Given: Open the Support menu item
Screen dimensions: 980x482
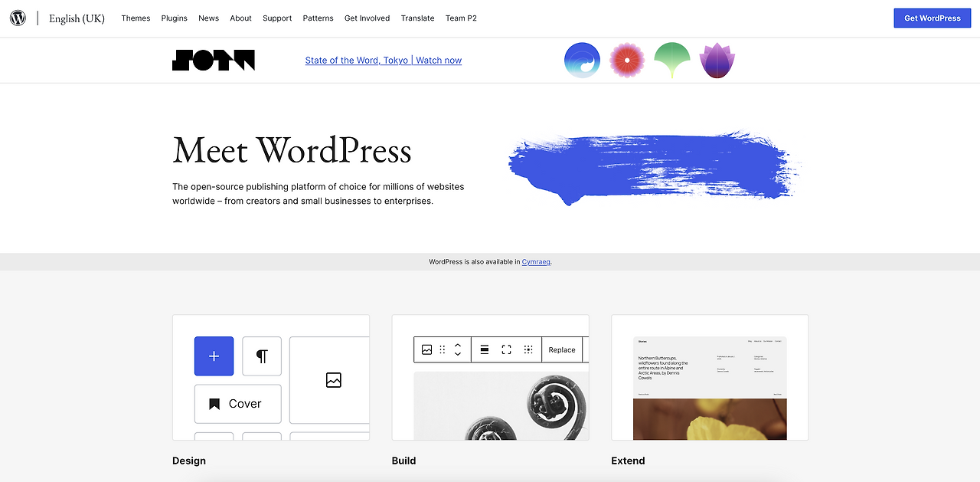Looking at the screenshot, I should point(277,18).
